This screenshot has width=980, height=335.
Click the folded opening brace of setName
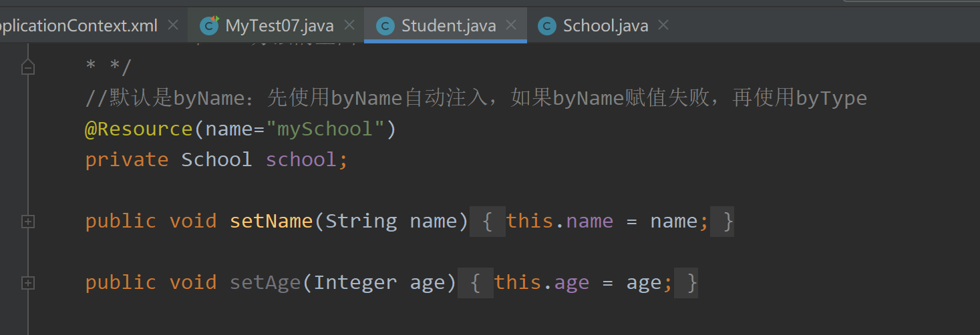coord(488,222)
